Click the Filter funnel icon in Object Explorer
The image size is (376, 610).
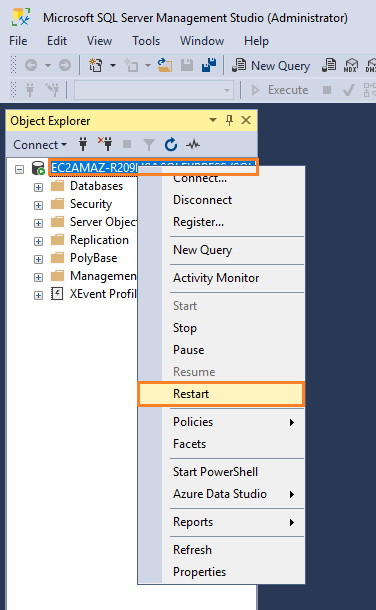pyautogui.click(x=149, y=145)
